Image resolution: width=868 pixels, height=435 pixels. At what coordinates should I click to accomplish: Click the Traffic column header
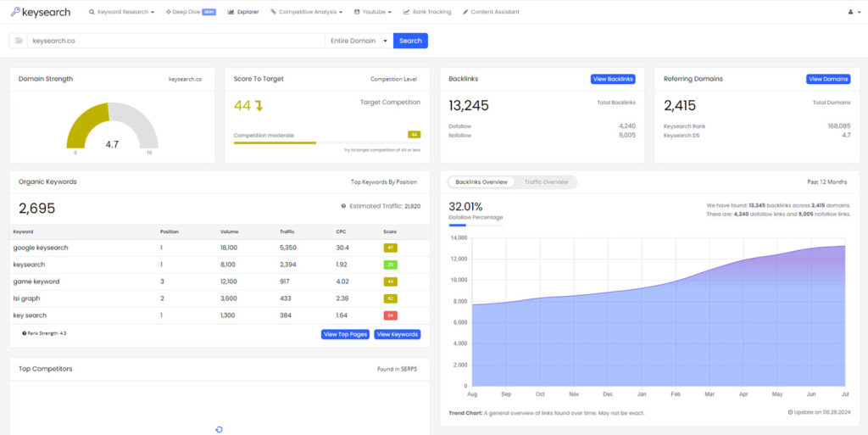(x=287, y=231)
